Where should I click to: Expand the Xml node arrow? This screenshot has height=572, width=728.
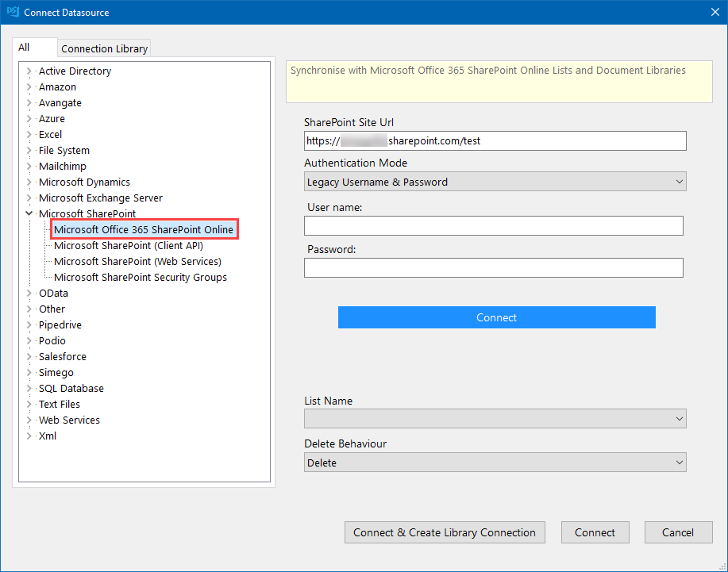[x=29, y=436]
